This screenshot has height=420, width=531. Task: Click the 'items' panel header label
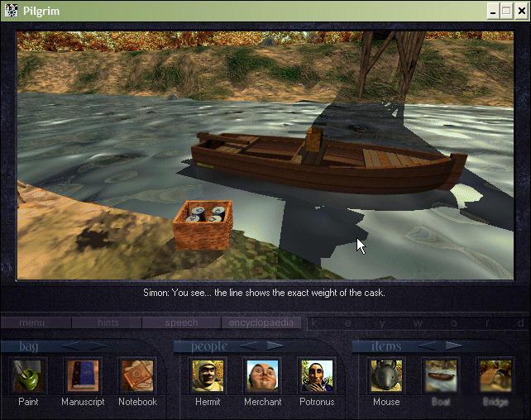(x=386, y=346)
